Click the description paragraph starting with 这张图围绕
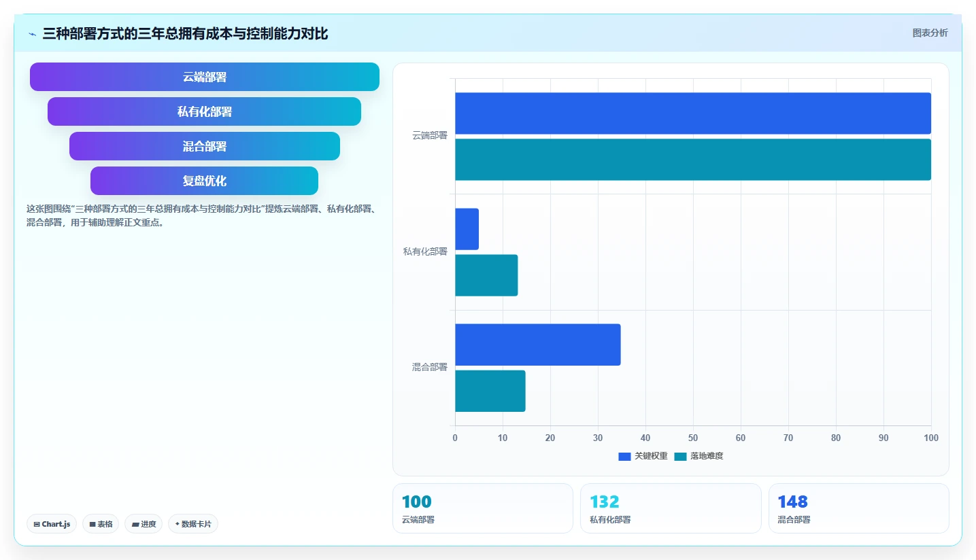This screenshot has width=976, height=560. tap(202, 215)
